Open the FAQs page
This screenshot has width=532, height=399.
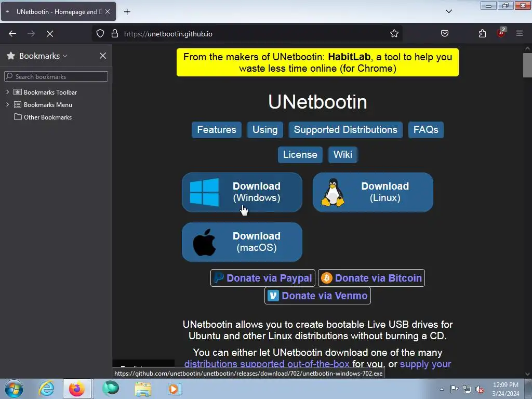(x=426, y=129)
